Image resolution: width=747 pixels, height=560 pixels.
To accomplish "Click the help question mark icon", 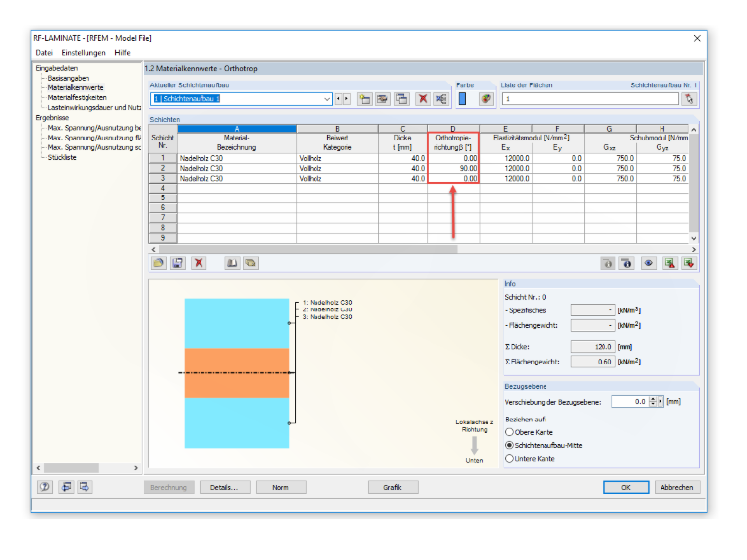I will coord(45,487).
